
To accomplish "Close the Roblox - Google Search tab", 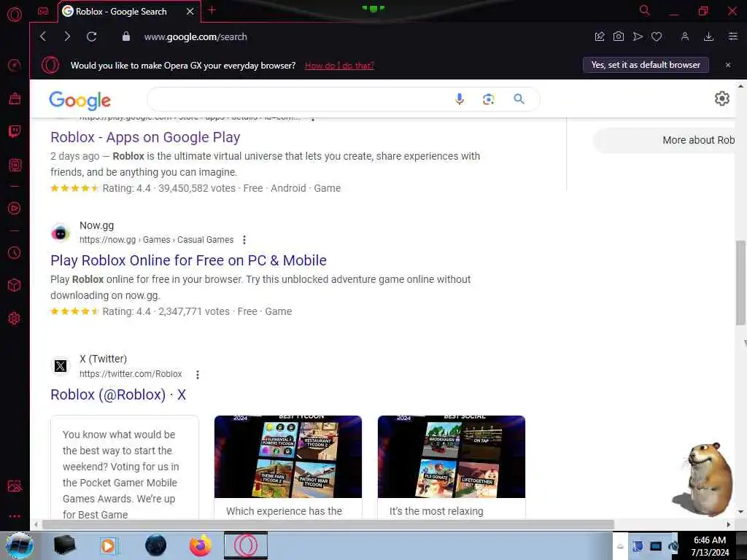I will click(x=190, y=12).
